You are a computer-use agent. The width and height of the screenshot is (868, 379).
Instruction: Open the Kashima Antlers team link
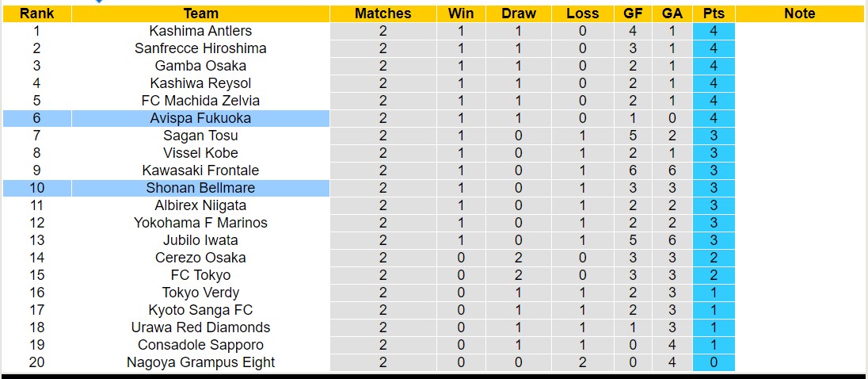click(x=200, y=31)
